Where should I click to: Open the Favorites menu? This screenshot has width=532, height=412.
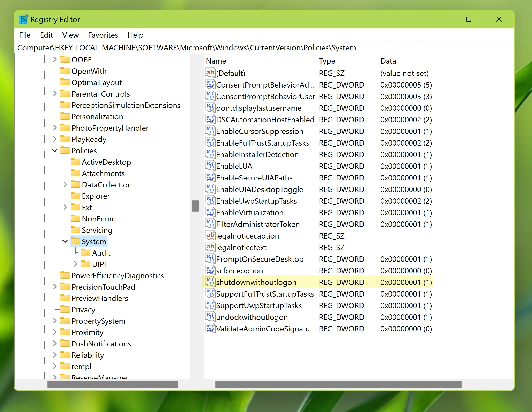[x=103, y=35]
